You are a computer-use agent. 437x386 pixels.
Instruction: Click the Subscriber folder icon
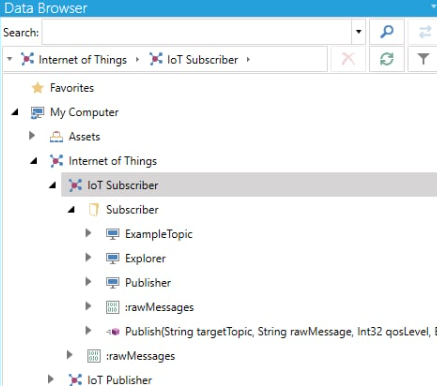[x=94, y=210]
